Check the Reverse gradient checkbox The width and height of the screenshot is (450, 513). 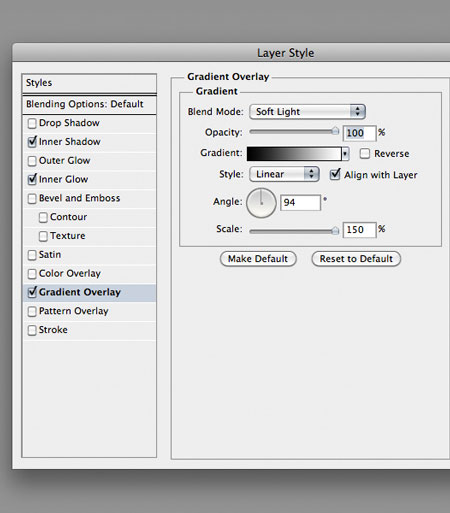[x=365, y=154]
